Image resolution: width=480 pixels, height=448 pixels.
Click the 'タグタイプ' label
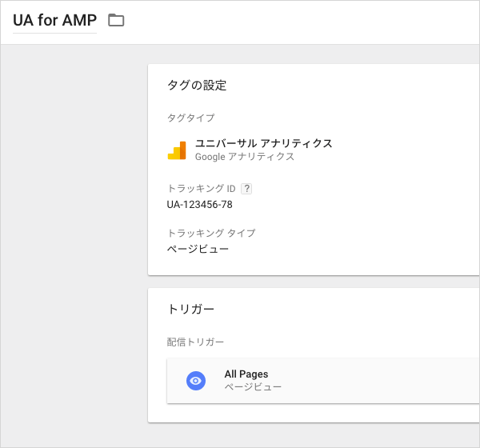190,118
